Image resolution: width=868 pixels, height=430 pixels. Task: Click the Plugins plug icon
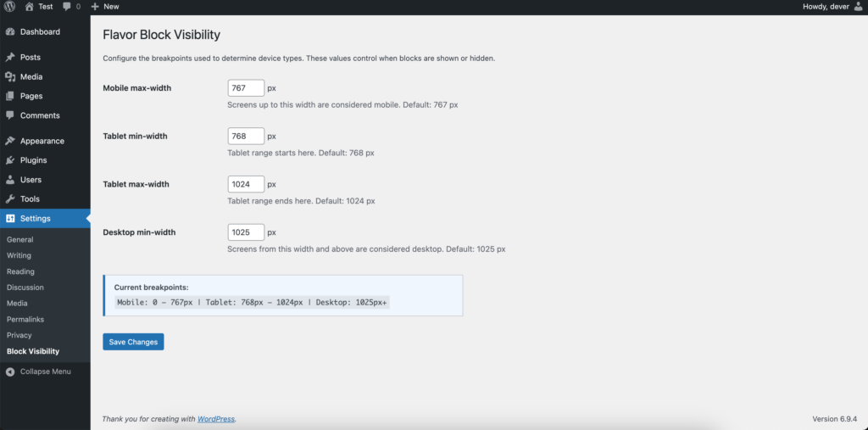pos(10,160)
